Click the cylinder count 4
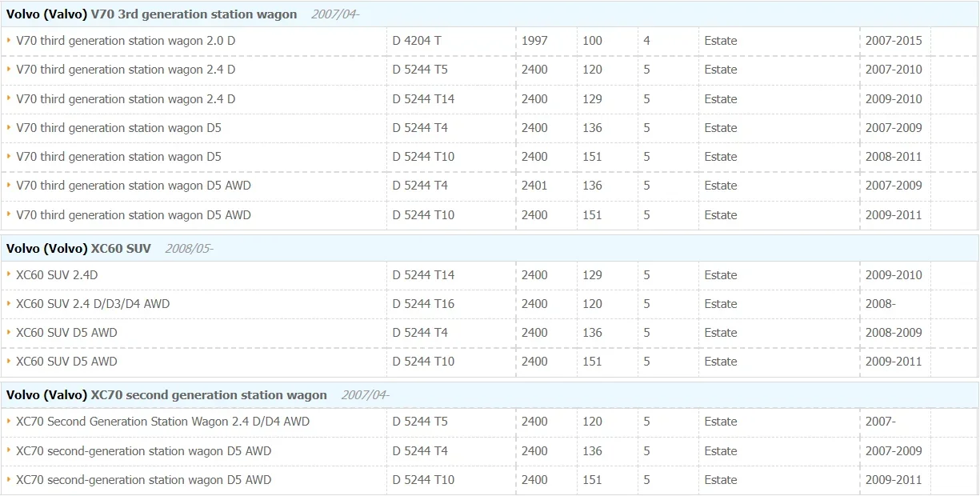 (646, 41)
